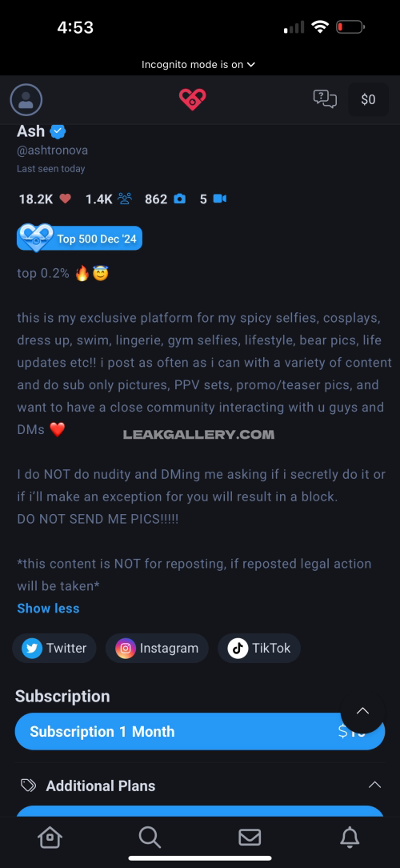Tap the $0 wallet balance button
This screenshot has height=868, width=400.
369,99
